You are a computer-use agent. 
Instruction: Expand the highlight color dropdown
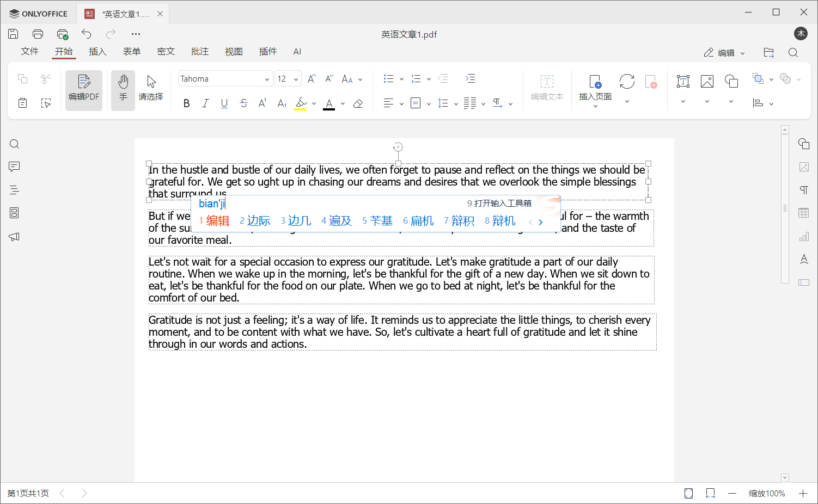(314, 103)
